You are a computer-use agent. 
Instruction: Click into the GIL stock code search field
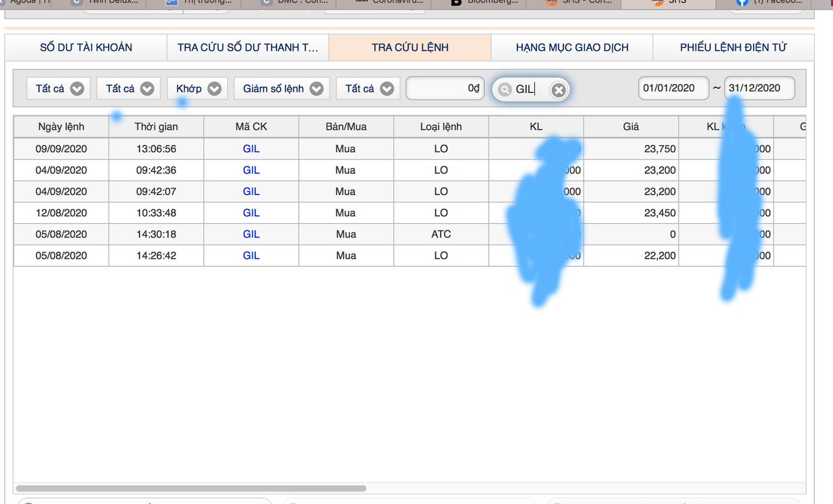tap(530, 90)
